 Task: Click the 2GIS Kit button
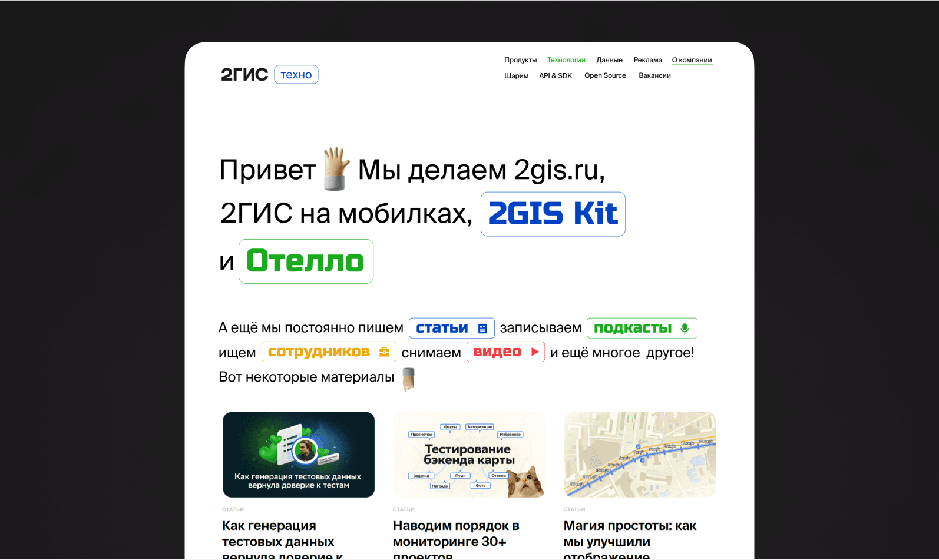click(553, 214)
